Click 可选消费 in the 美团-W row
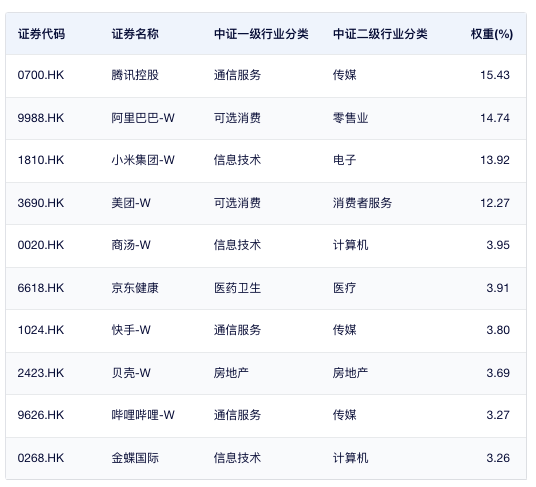The height and width of the screenshot is (487, 536). coord(238,203)
